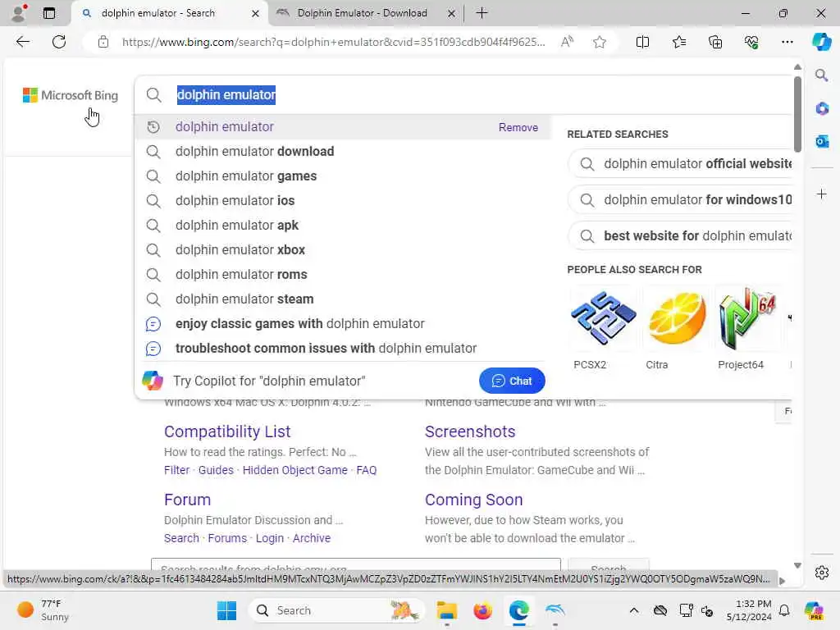Select suggestion dolphin emulator steam

(343, 299)
